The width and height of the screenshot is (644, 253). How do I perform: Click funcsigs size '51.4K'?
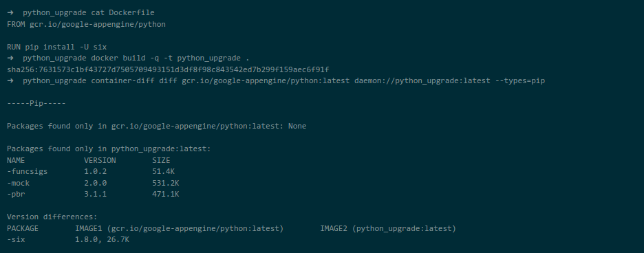(164, 172)
